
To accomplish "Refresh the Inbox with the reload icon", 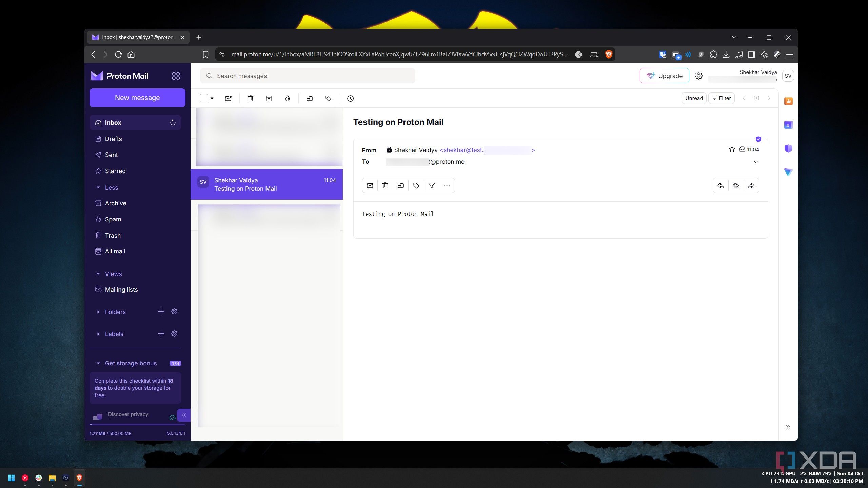I will [x=173, y=123].
